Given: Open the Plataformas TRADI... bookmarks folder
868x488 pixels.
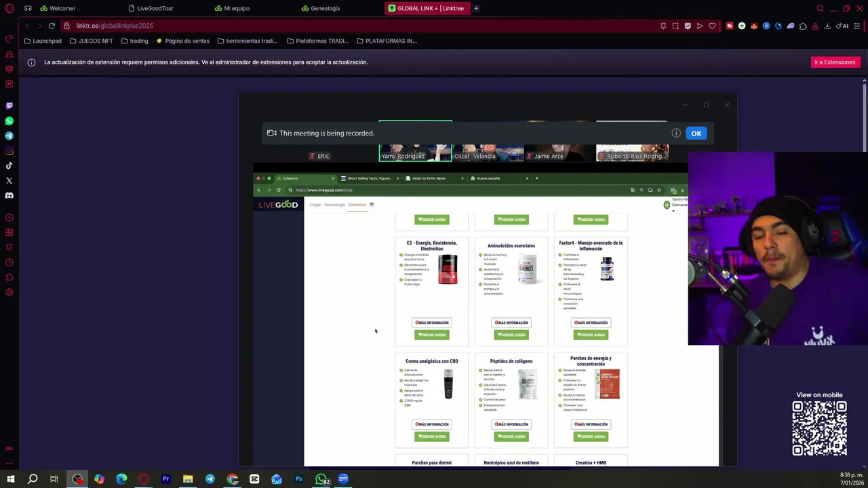Looking at the screenshot, I should pyautogui.click(x=317, y=41).
